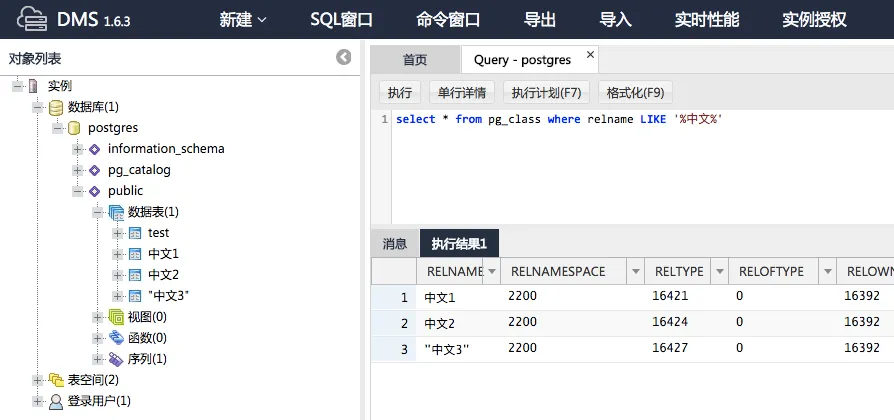
Task: Click RELNAME cell "中文3" in results
Action: click(446, 349)
